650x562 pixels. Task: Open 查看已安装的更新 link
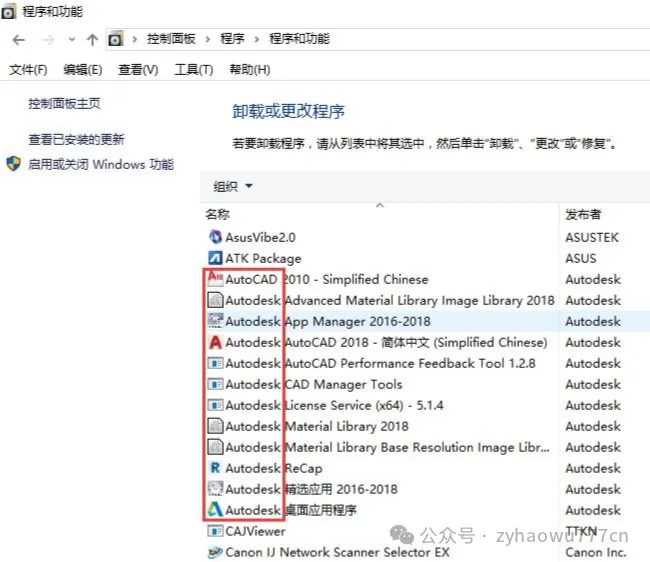pyautogui.click(x=76, y=139)
